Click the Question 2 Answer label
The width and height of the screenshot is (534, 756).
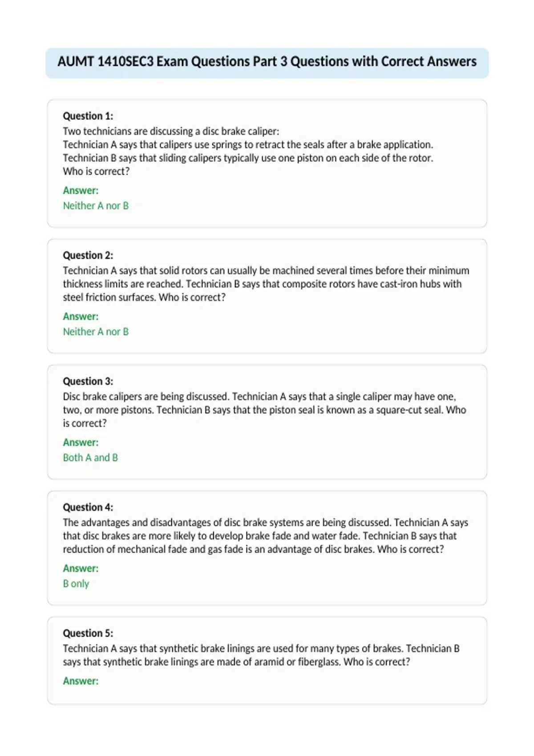point(81,316)
